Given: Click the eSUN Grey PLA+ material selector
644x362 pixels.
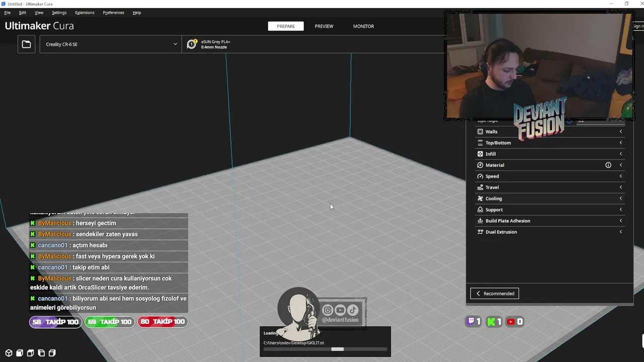Looking at the screenshot, I should [312, 44].
